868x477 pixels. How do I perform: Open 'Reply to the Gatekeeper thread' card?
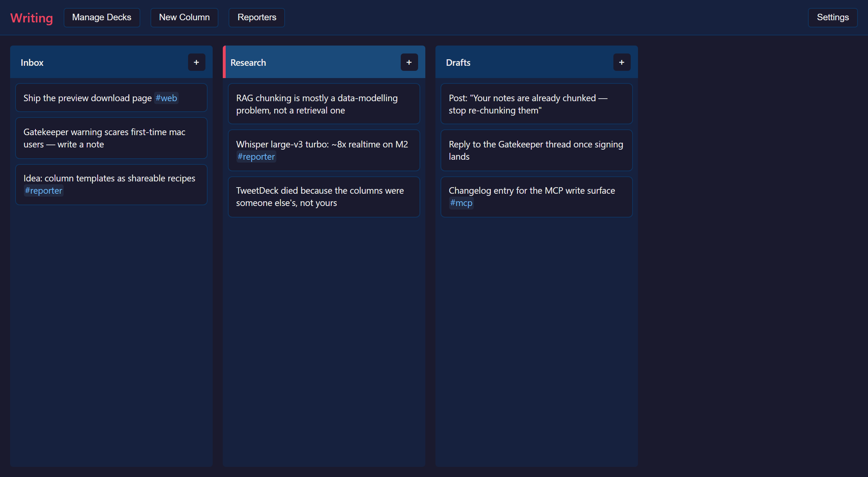[537, 150]
